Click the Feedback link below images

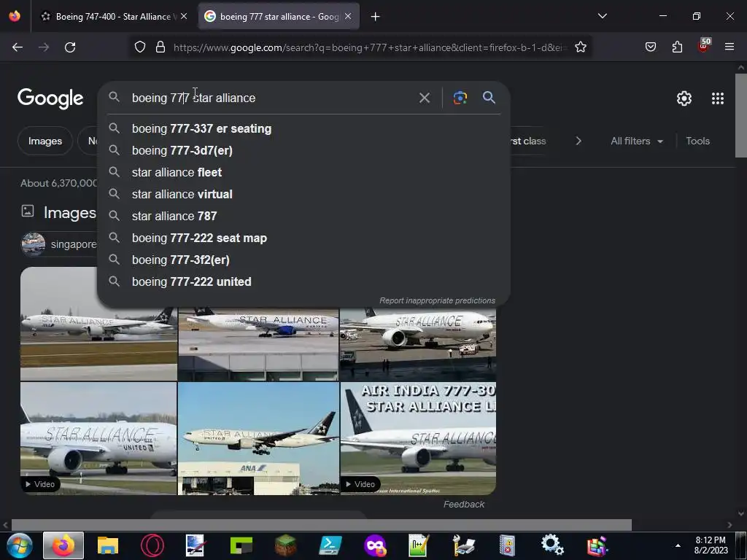pyautogui.click(x=463, y=505)
